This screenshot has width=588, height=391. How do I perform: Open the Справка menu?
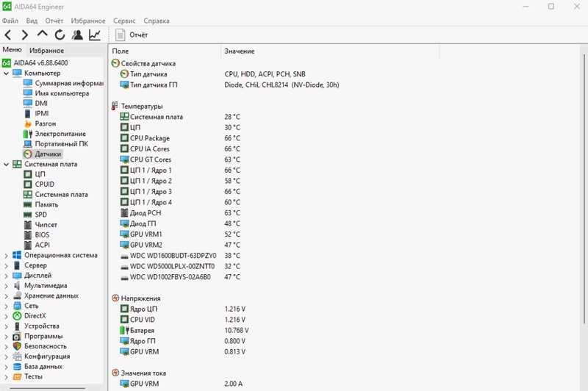tap(157, 21)
